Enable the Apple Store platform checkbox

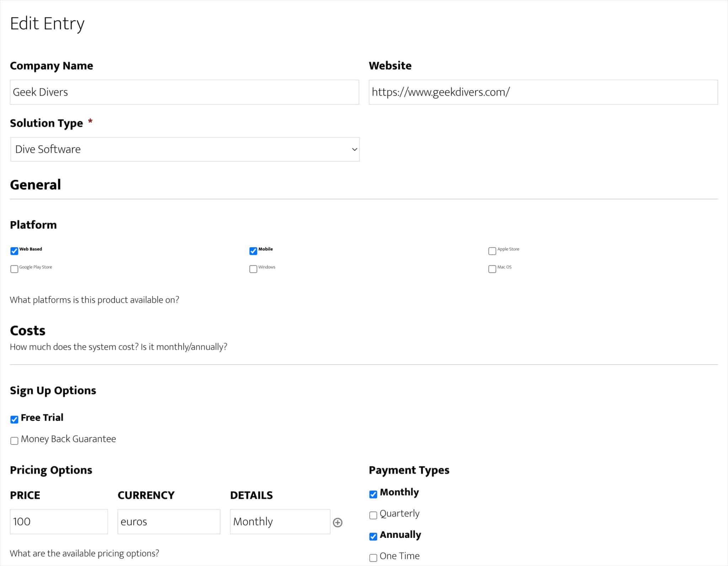pyautogui.click(x=492, y=251)
